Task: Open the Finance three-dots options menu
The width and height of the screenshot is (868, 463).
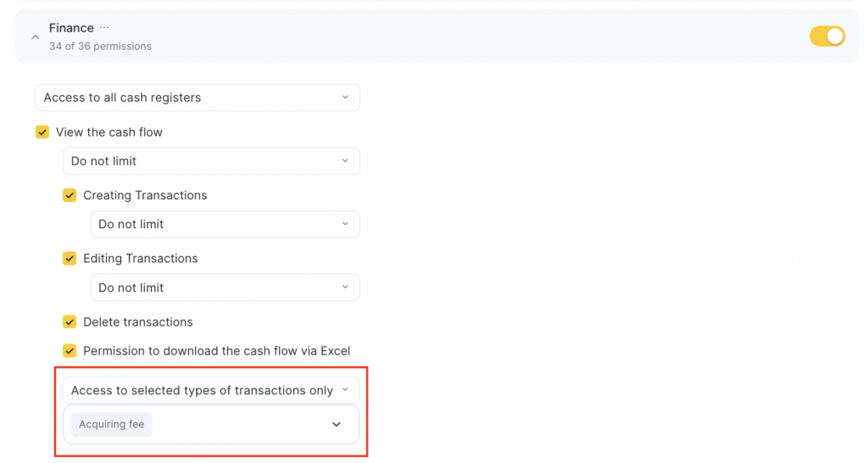Action: (104, 28)
